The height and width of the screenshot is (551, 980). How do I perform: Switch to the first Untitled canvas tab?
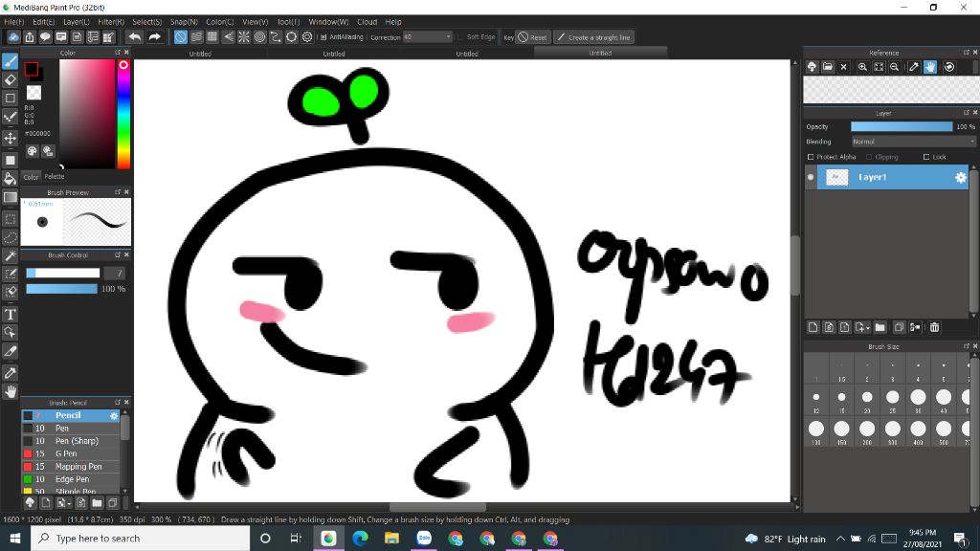(x=200, y=54)
